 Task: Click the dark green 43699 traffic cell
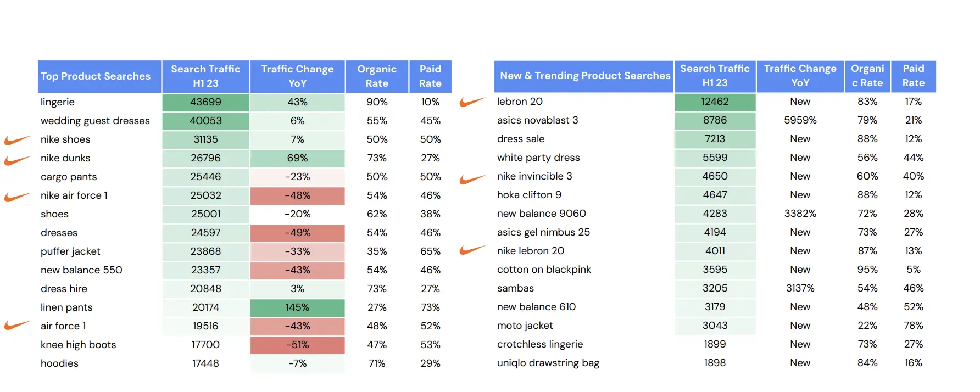[206, 102]
